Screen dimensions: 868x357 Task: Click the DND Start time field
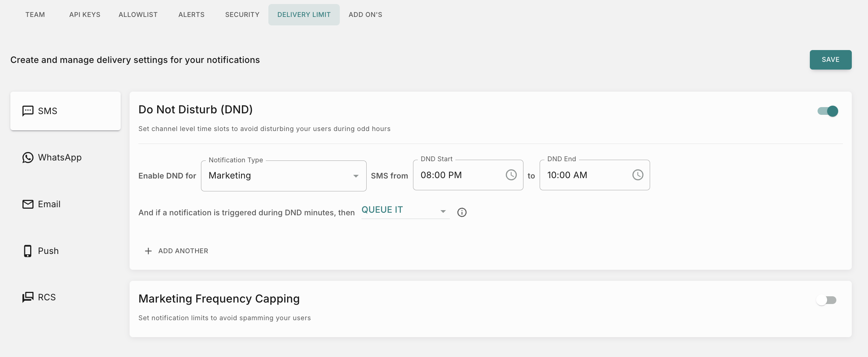pyautogui.click(x=456, y=175)
